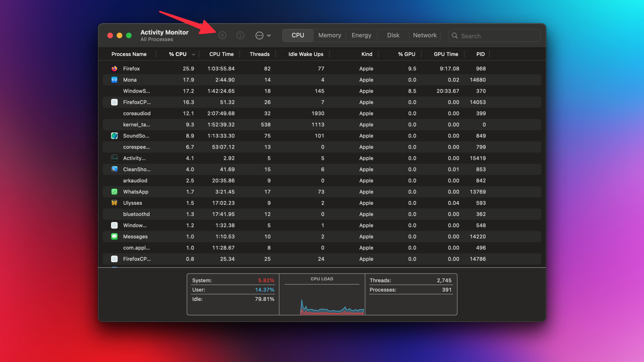644x362 pixels.
Task: Switch to the Energy tab
Action: (x=361, y=35)
